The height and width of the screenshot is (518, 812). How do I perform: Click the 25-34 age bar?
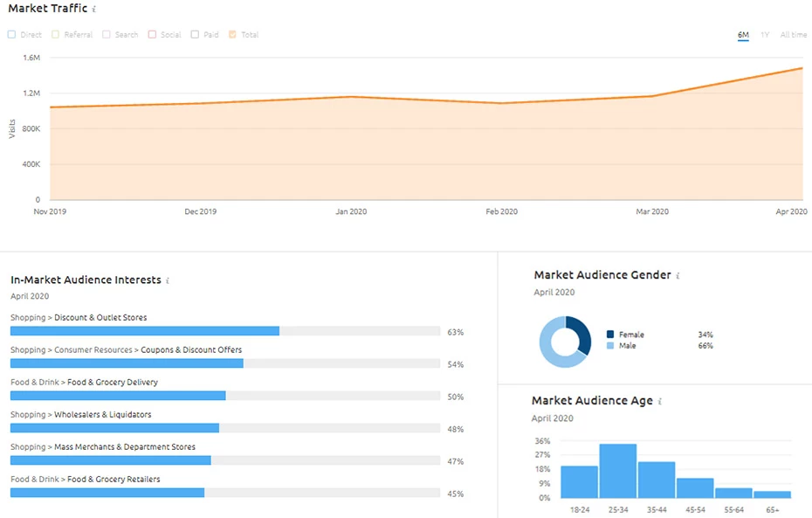618,472
